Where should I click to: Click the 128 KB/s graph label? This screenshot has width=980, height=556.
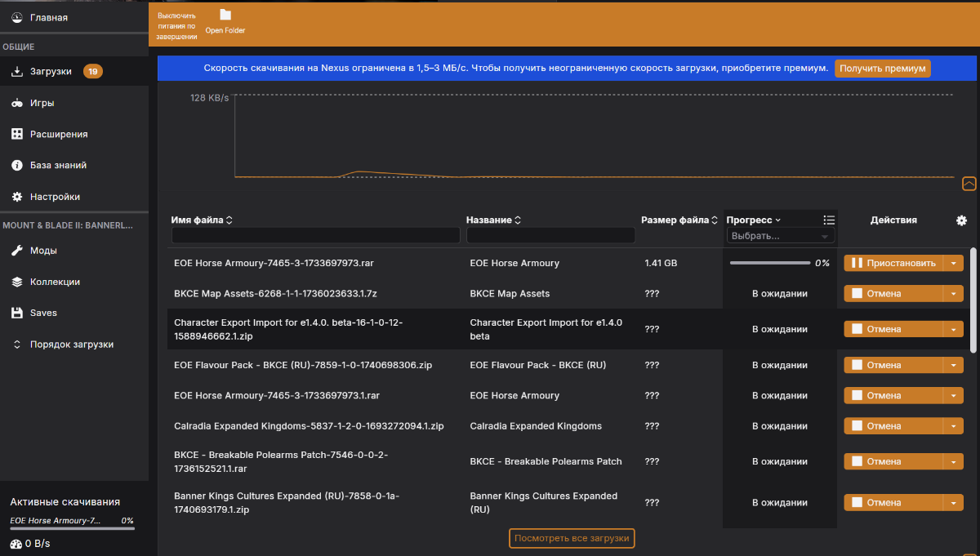[x=210, y=97]
